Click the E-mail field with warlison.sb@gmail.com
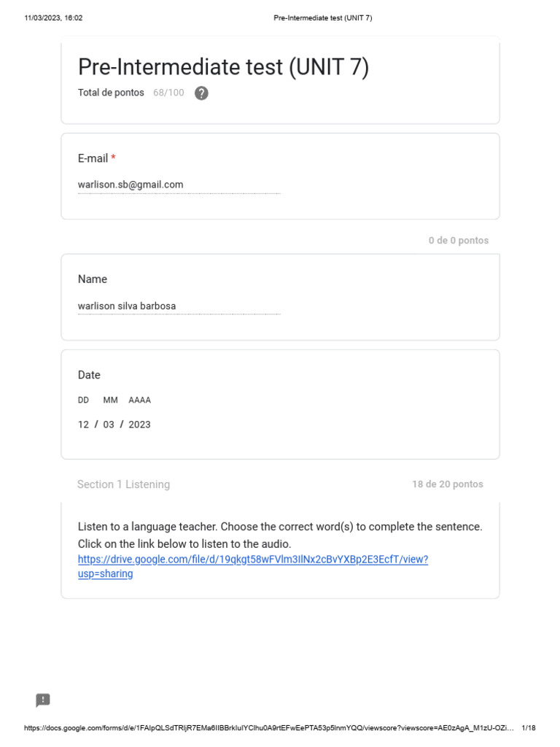The height and width of the screenshot is (747, 560). 179,185
